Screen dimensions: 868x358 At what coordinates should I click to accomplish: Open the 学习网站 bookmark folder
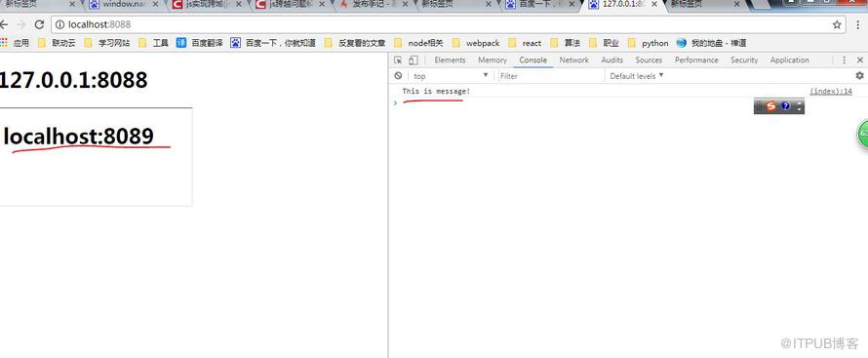(107, 43)
